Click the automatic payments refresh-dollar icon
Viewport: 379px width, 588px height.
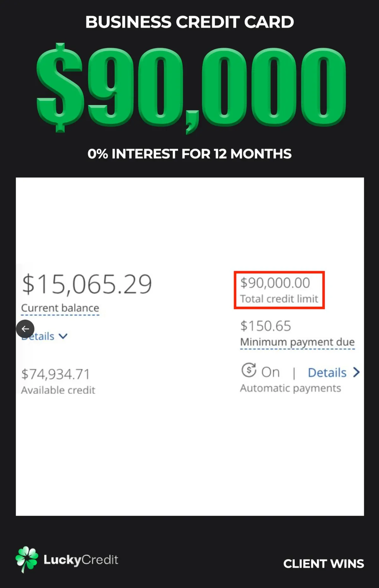(249, 370)
